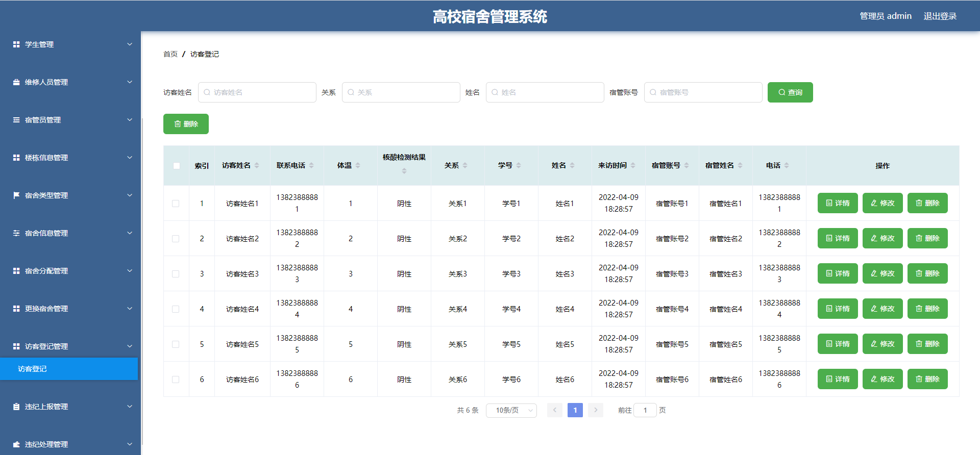Focus the 宿管账号 search input

(703, 92)
